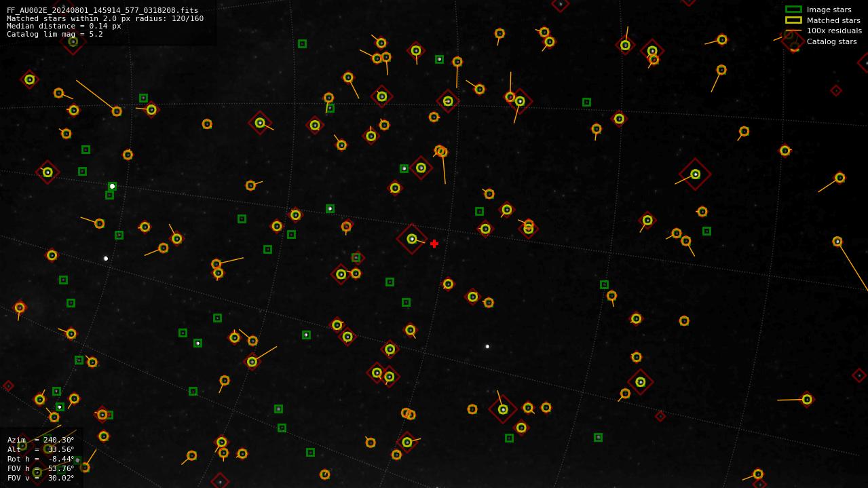Select the 'Catalog stars' legend label
Image resolution: width=868 pixels, height=488 pixels.
831,41
